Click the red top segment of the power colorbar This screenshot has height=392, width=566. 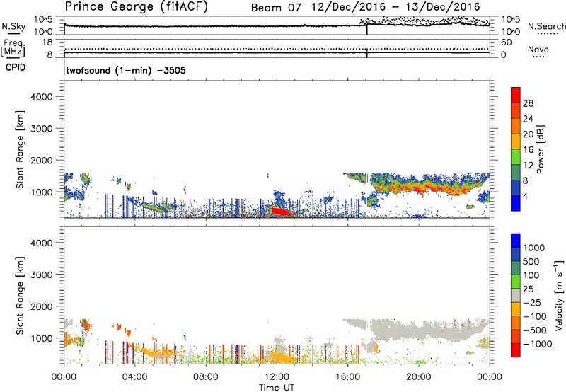point(516,95)
